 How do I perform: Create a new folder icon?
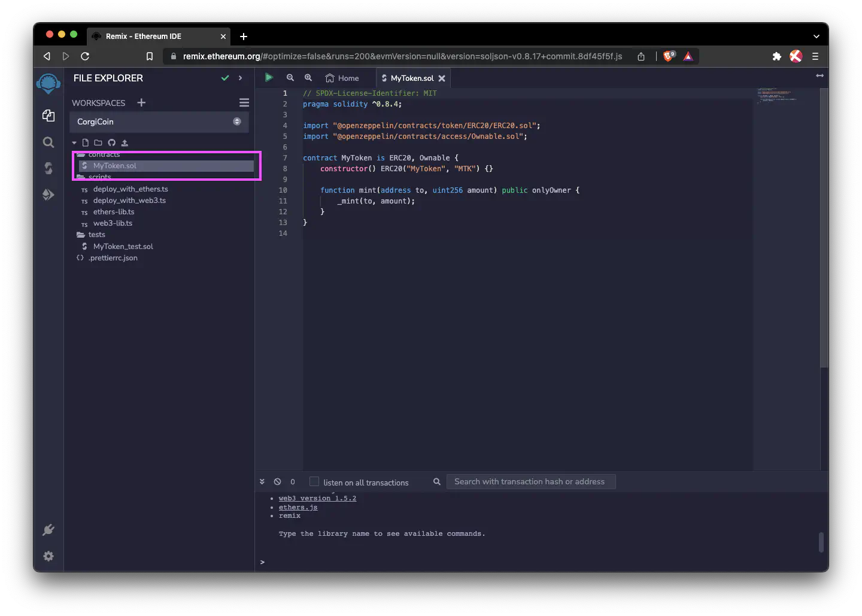pyautogui.click(x=98, y=142)
